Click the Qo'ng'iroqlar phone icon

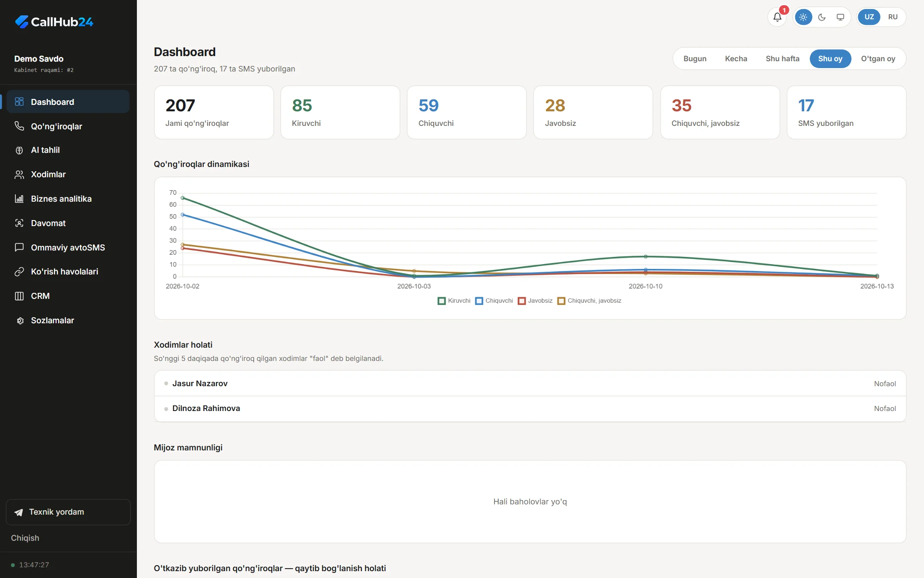(19, 126)
